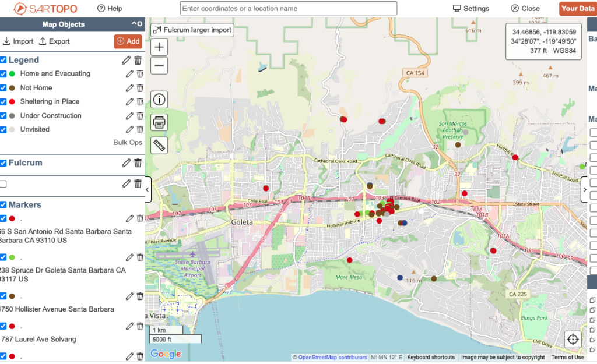
Task: Click the map zoom in plus button
Action: (x=160, y=47)
